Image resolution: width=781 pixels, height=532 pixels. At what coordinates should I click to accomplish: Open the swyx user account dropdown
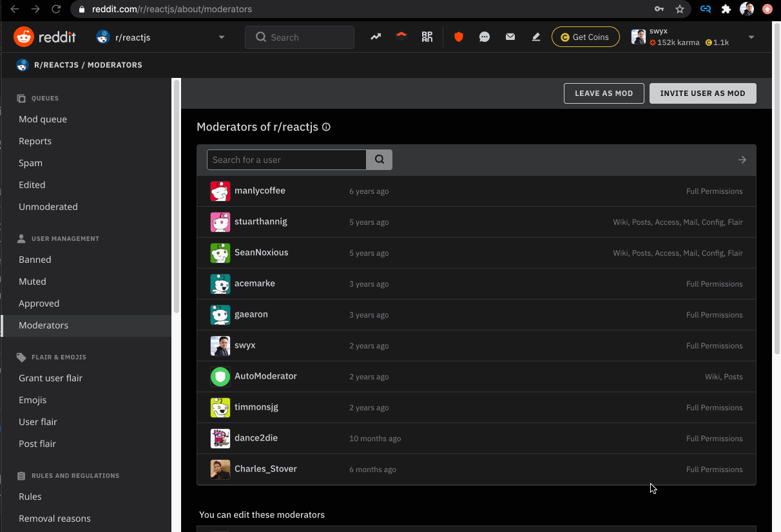click(x=751, y=37)
